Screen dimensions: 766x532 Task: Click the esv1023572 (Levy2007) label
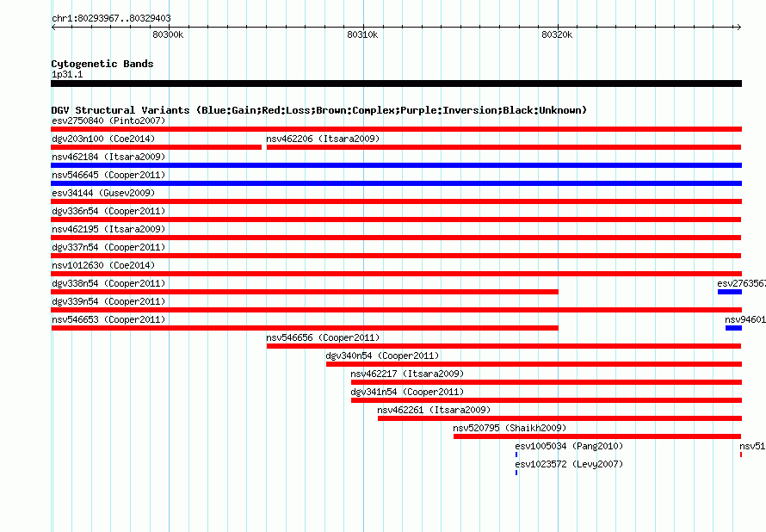point(569,464)
